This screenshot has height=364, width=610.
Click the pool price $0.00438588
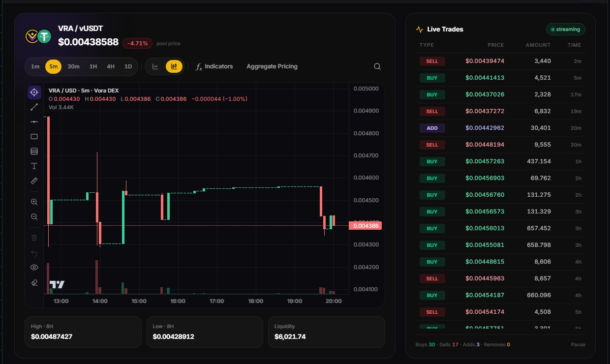tap(89, 42)
